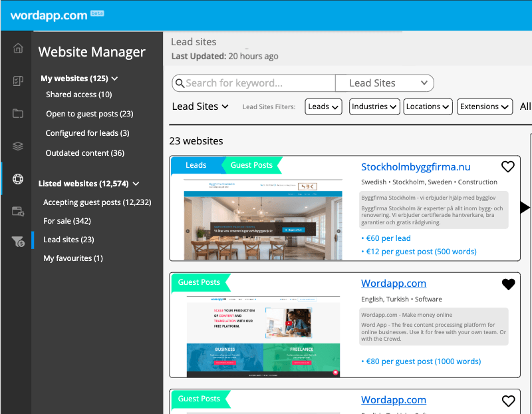This screenshot has height=414, width=532.
Task: Open the Lead Sites heading dropdown
Action: pos(200,106)
